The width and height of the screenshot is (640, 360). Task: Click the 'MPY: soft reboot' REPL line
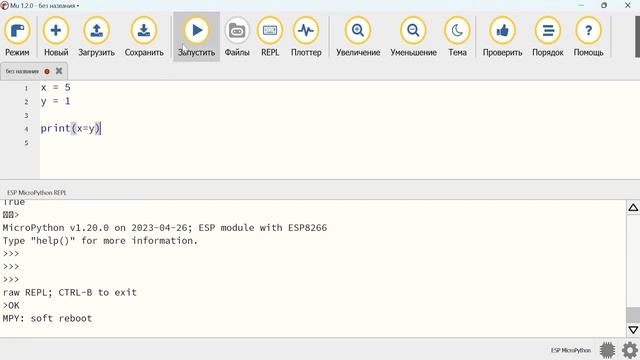pos(47,318)
